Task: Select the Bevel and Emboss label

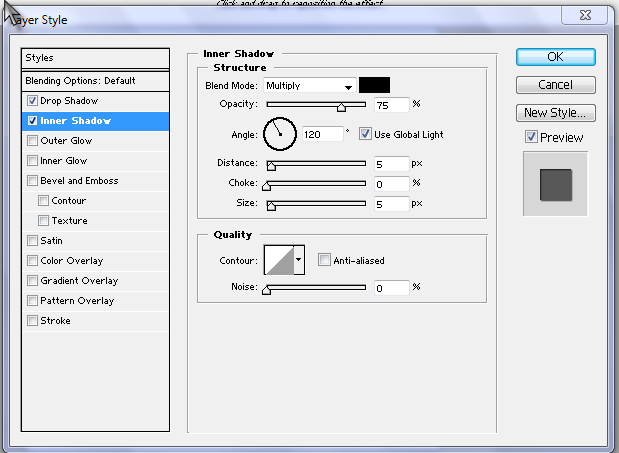Action: pyautogui.click(x=79, y=181)
